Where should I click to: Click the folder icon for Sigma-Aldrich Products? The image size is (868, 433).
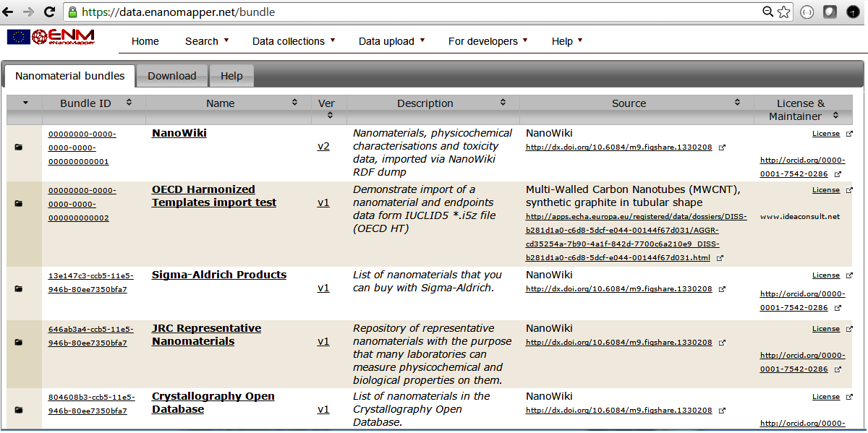18,288
